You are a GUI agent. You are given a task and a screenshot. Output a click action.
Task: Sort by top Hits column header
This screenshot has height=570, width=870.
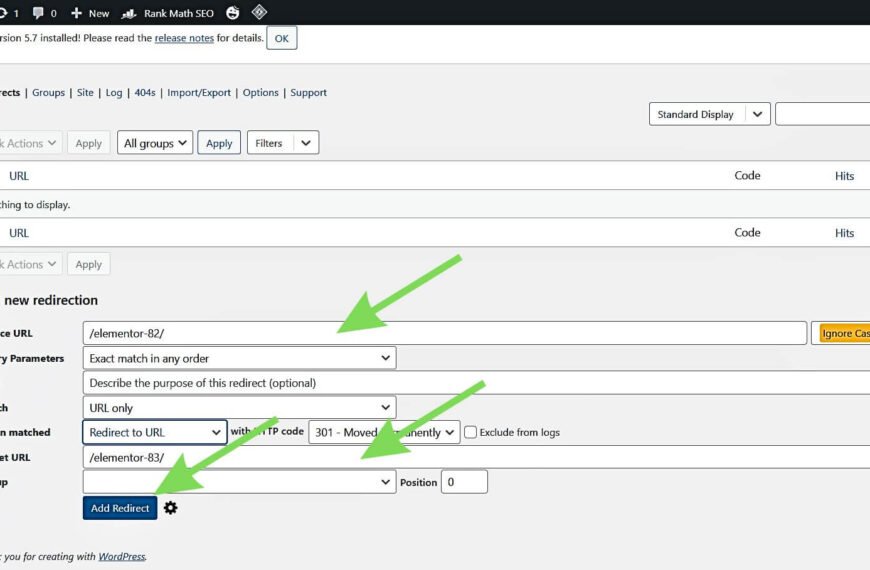click(x=844, y=176)
